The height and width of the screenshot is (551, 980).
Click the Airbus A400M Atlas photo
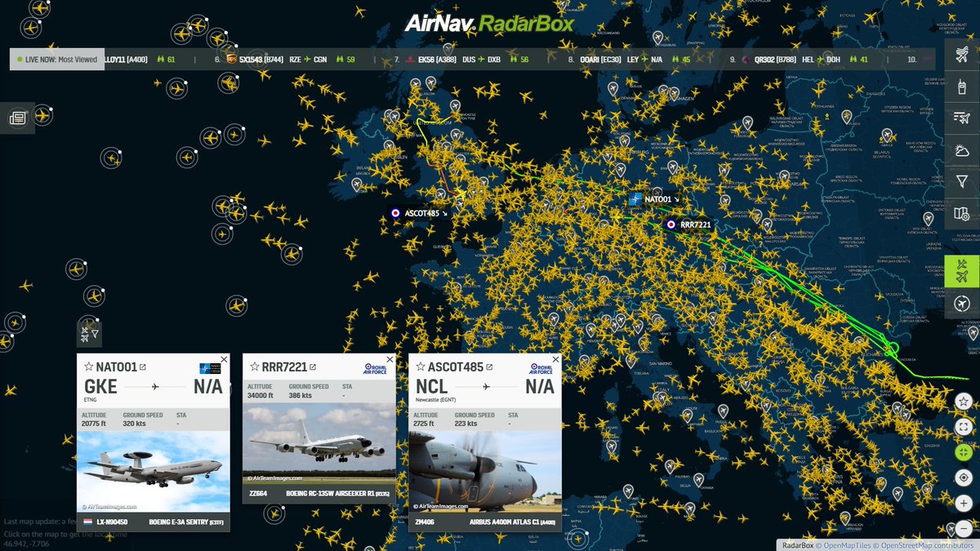(485, 472)
